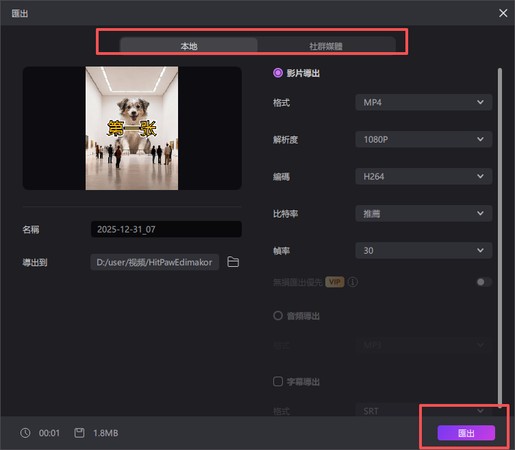Select the 音頻導出 radio button
This screenshot has height=450, width=515.
pyautogui.click(x=278, y=315)
